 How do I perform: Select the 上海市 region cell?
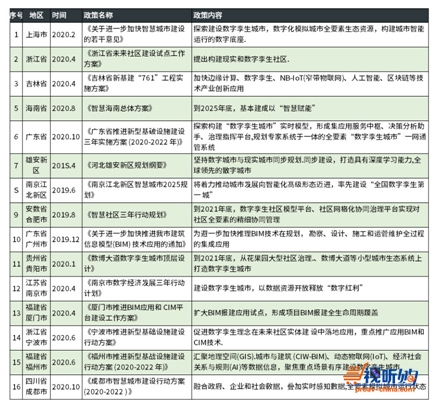click(x=36, y=34)
